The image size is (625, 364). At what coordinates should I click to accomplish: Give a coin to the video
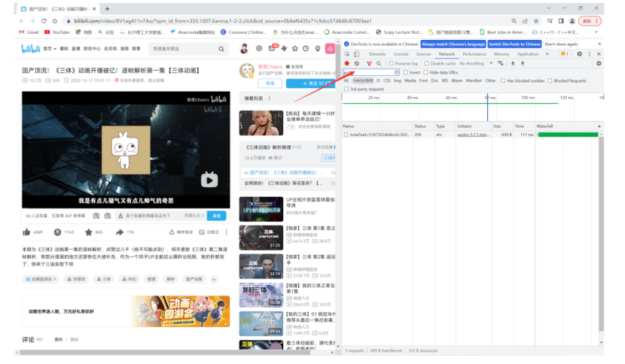[x=57, y=232]
